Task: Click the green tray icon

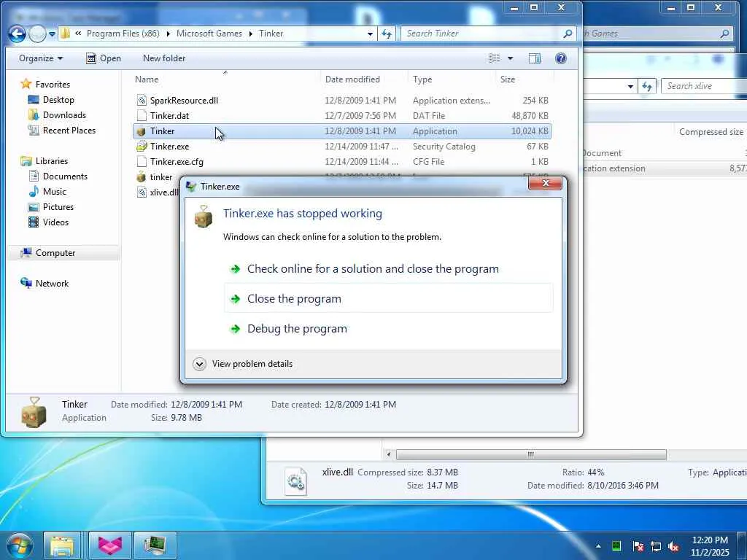Action: [616, 545]
